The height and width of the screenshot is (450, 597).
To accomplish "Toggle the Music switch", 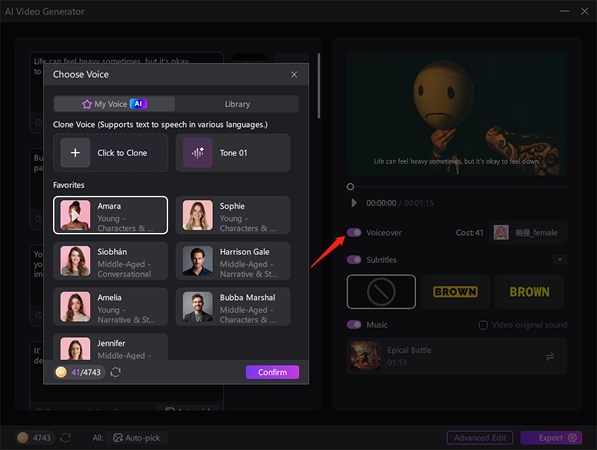I will 354,325.
